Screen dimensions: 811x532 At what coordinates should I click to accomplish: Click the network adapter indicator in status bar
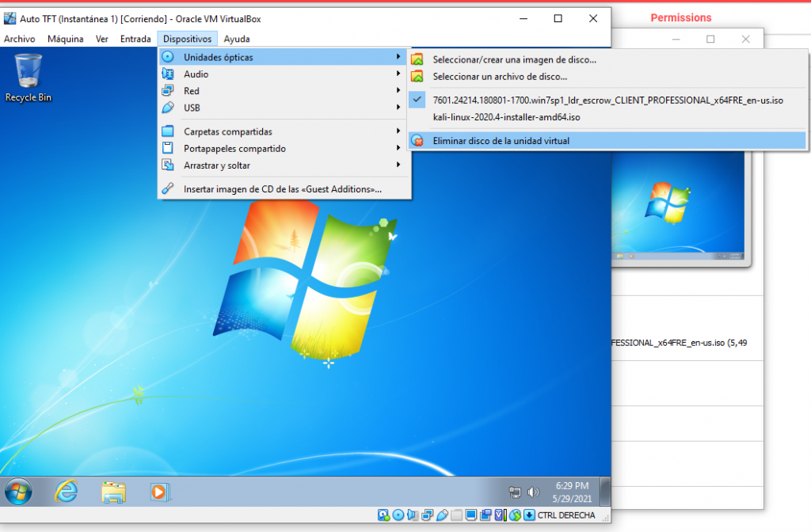[x=428, y=515]
